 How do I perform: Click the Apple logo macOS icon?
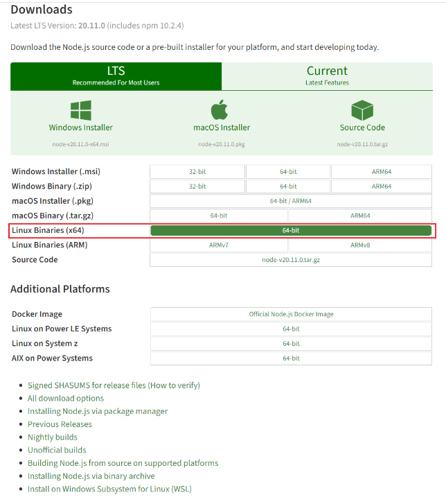220,110
